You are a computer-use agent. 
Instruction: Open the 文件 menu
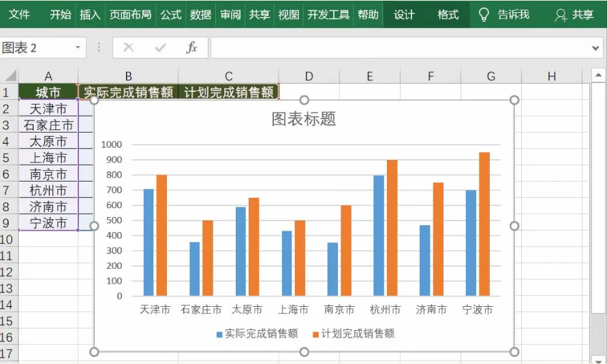pos(19,14)
